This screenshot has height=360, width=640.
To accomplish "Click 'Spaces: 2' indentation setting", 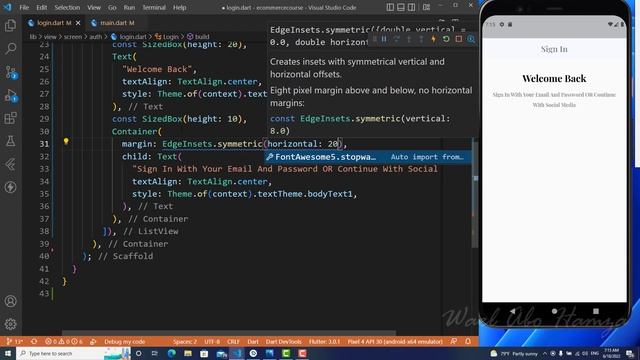I will coord(184,341).
